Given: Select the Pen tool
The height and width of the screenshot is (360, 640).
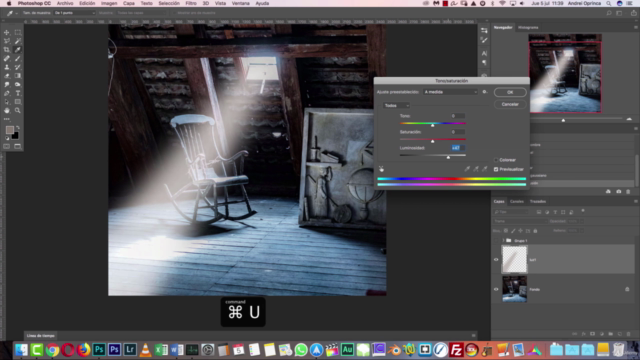Looking at the screenshot, I should pyautogui.click(x=7, y=93).
